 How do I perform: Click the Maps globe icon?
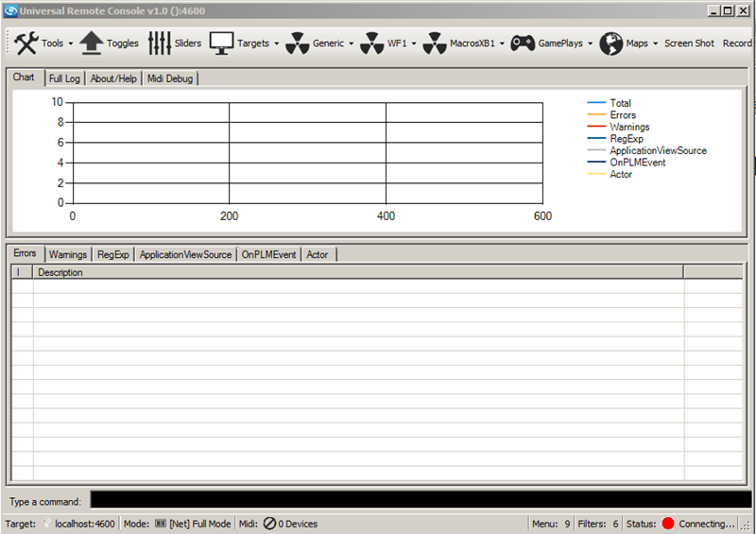pos(610,43)
